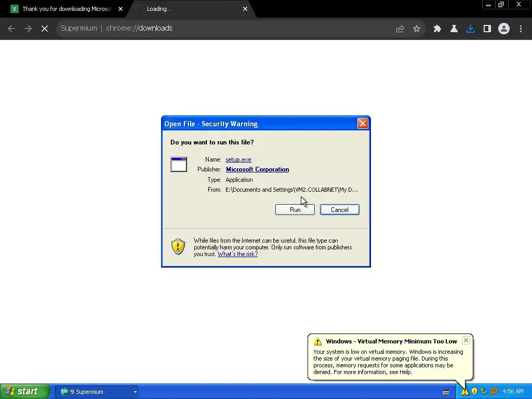Open the Extensions puzzle icon
The width and height of the screenshot is (532, 399).
[437, 29]
